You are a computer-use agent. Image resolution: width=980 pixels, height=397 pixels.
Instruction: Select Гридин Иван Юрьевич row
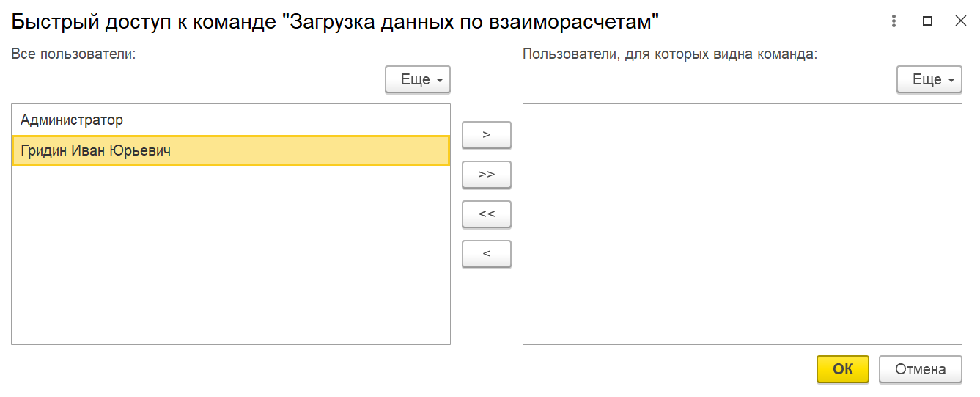tap(231, 150)
